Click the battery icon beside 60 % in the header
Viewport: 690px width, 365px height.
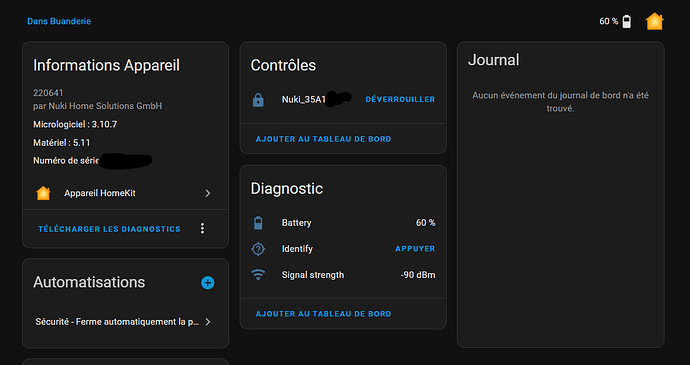tap(627, 21)
